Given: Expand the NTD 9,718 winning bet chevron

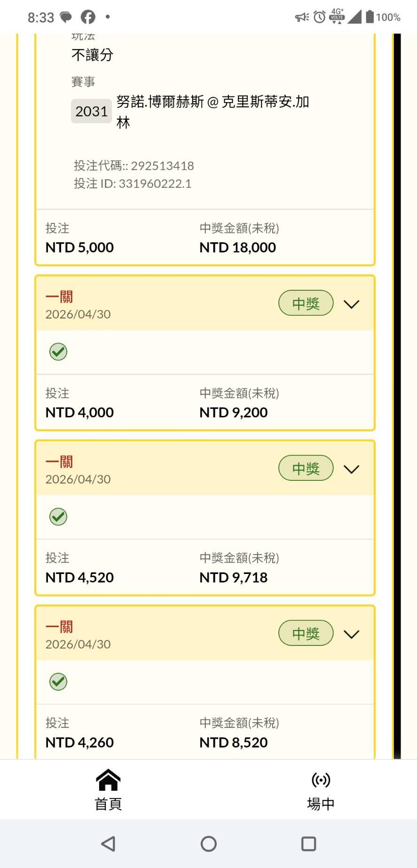Looking at the screenshot, I should coord(351,469).
